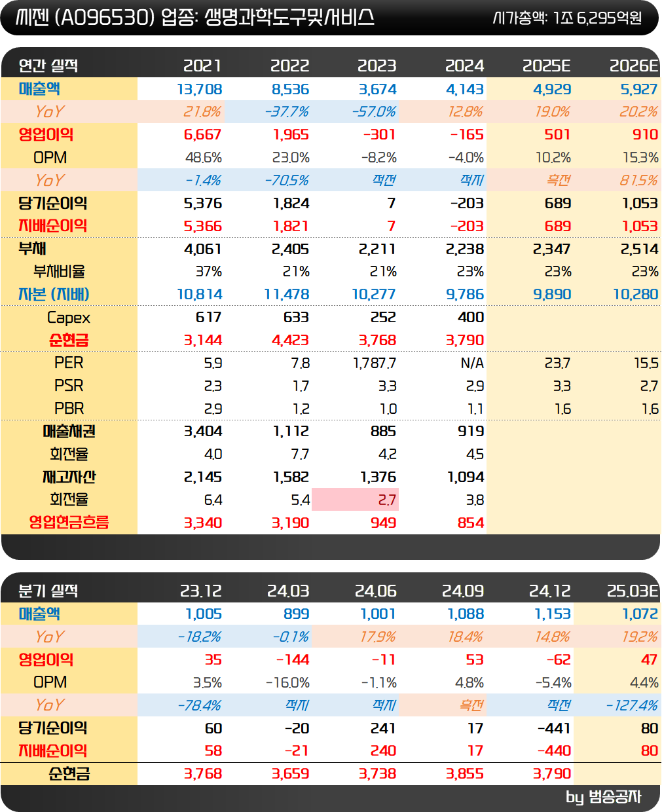The image size is (662, 812).
Task: Select the 2025E annual column header
Action: pos(547,65)
